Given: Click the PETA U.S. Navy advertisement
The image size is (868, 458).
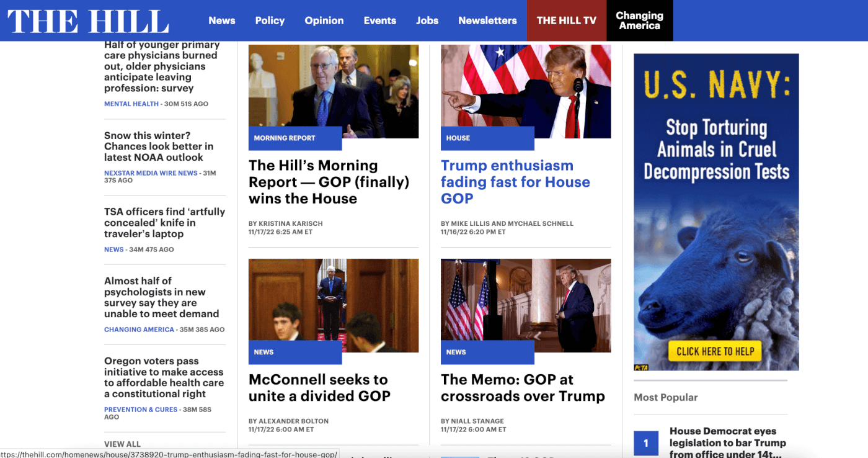Looking at the screenshot, I should tap(716, 212).
